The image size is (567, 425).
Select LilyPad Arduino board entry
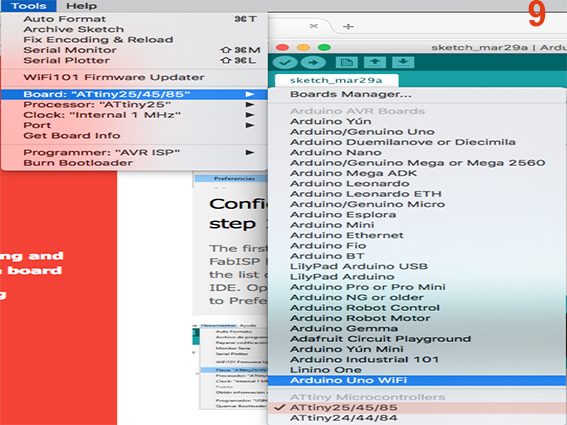(x=417, y=277)
